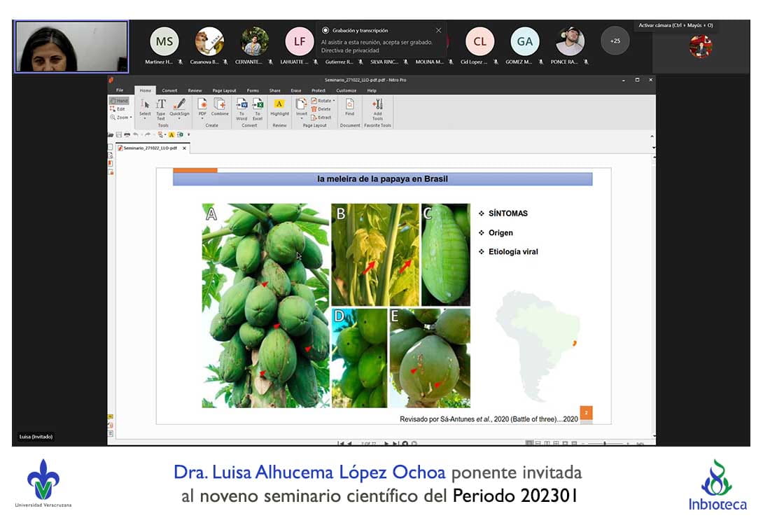Select the Hand tool in Nitro Pro
The height and width of the screenshot is (532, 763).
click(x=119, y=101)
